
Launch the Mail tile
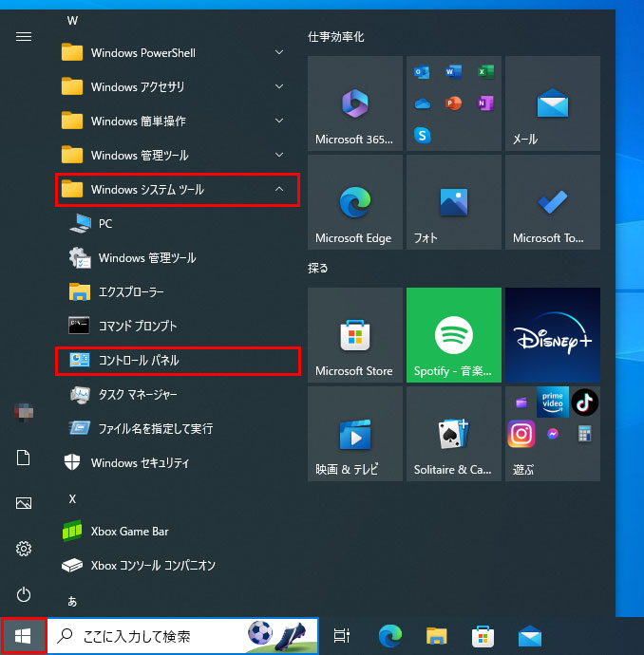point(553,103)
